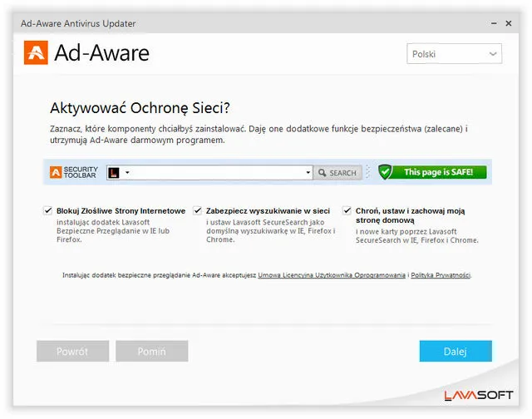Expand the toolbar search field dropdown arrow
Viewport: 532px width, 419px height.
pyautogui.click(x=307, y=173)
